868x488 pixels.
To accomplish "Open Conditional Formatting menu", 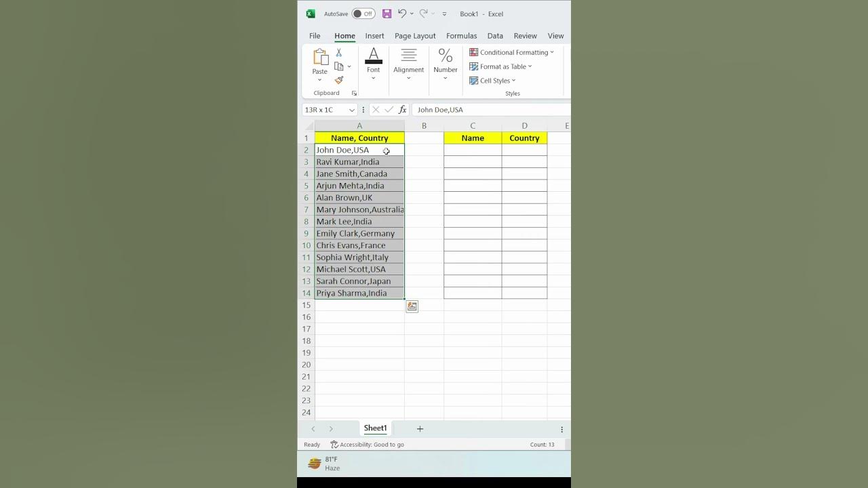I will [512, 52].
